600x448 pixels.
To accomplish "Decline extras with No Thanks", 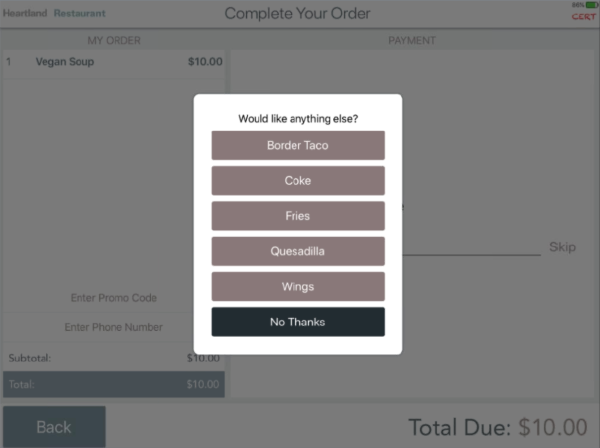I will pyautogui.click(x=298, y=322).
